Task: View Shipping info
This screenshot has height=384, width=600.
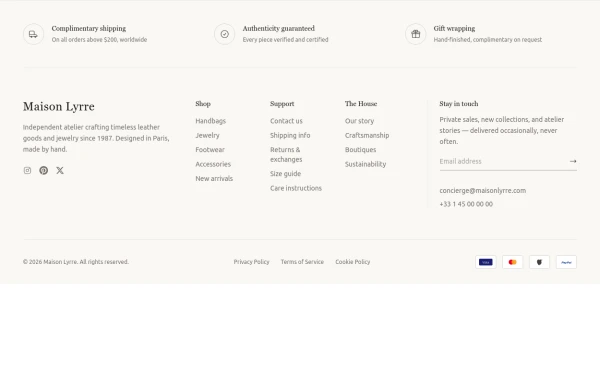Action: (x=290, y=135)
